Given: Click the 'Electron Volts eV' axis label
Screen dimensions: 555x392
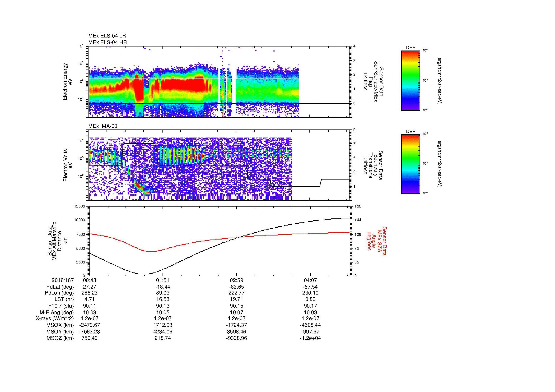Looking at the screenshot, I should click(67, 166).
